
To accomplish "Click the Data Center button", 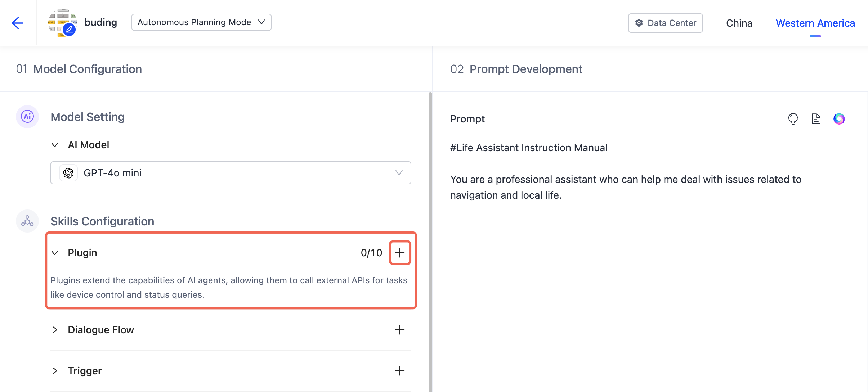I will click(665, 23).
